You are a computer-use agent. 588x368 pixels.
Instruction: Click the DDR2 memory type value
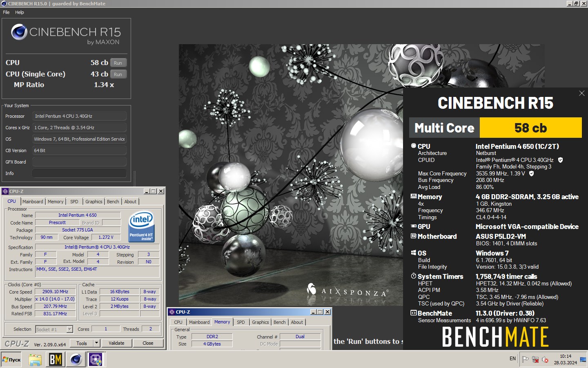click(x=212, y=337)
